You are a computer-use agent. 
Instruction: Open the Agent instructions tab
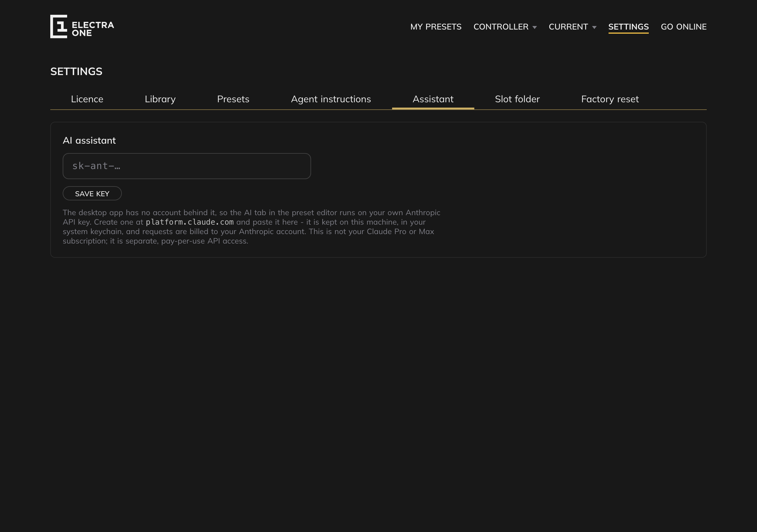(331, 99)
